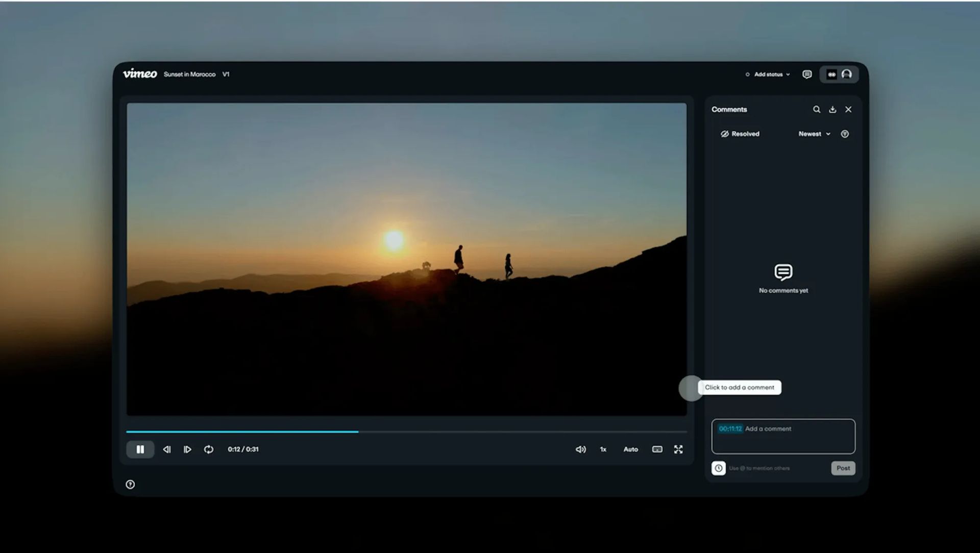Viewport: 980px width, 553px height.
Task: Open the Newest sort dropdown
Action: (814, 134)
